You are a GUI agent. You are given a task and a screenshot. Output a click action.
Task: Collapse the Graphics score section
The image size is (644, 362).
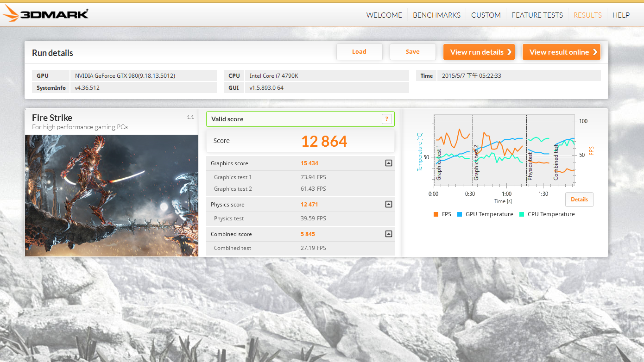[388, 163]
